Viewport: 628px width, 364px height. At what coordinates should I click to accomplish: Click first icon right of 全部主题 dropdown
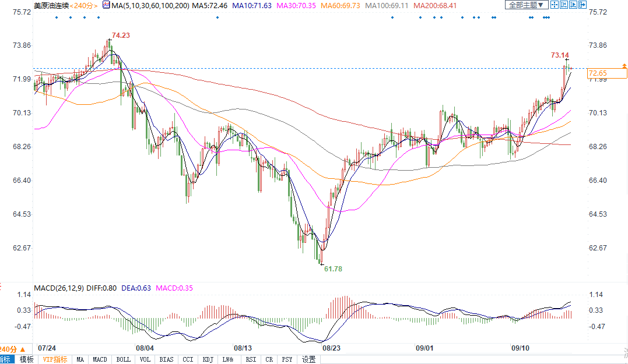click(x=555, y=5)
